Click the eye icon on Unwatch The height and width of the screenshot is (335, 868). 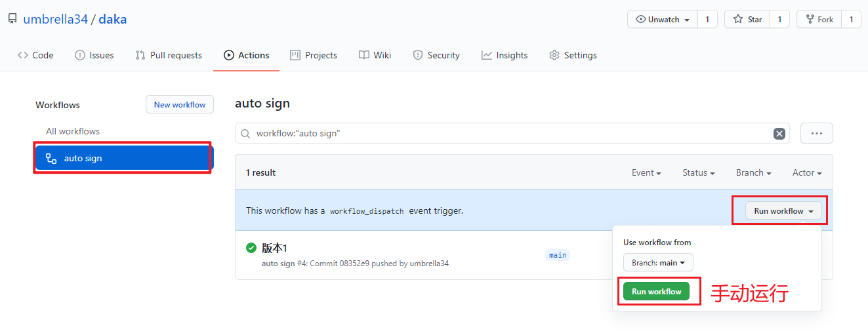pyautogui.click(x=641, y=20)
